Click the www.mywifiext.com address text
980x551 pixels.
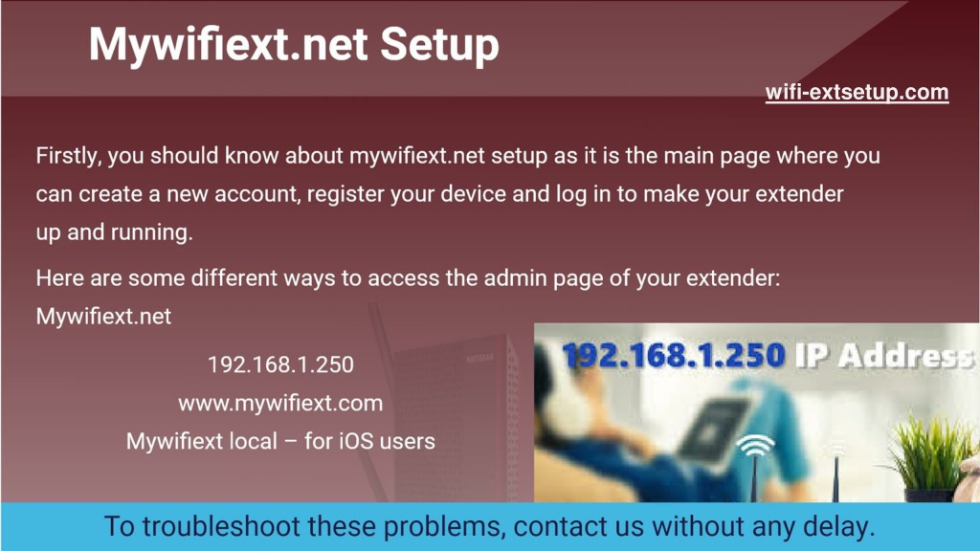point(280,403)
